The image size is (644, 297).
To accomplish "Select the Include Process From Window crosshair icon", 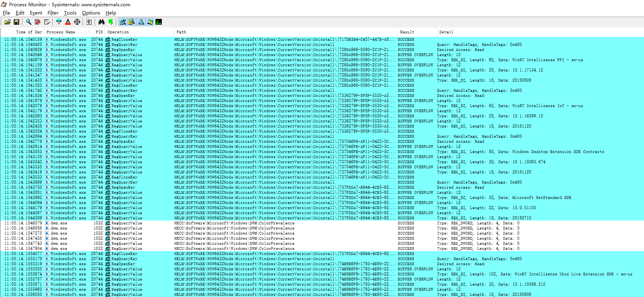I will (x=77, y=22).
